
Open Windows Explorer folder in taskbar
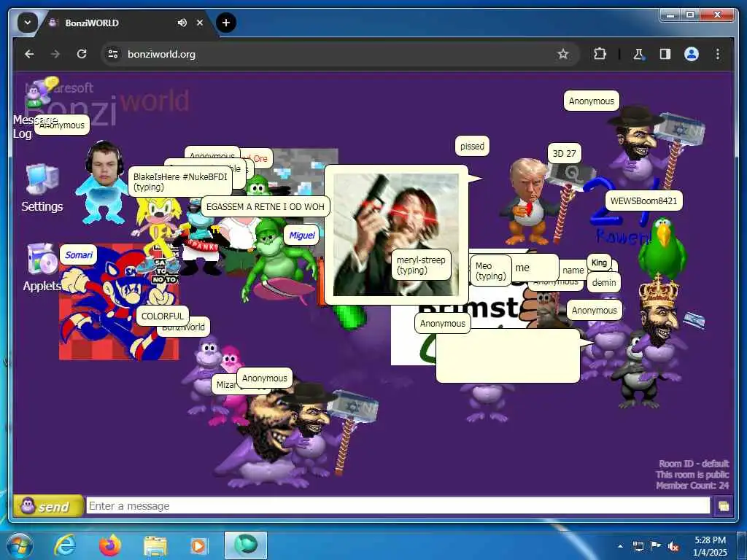[x=155, y=546]
